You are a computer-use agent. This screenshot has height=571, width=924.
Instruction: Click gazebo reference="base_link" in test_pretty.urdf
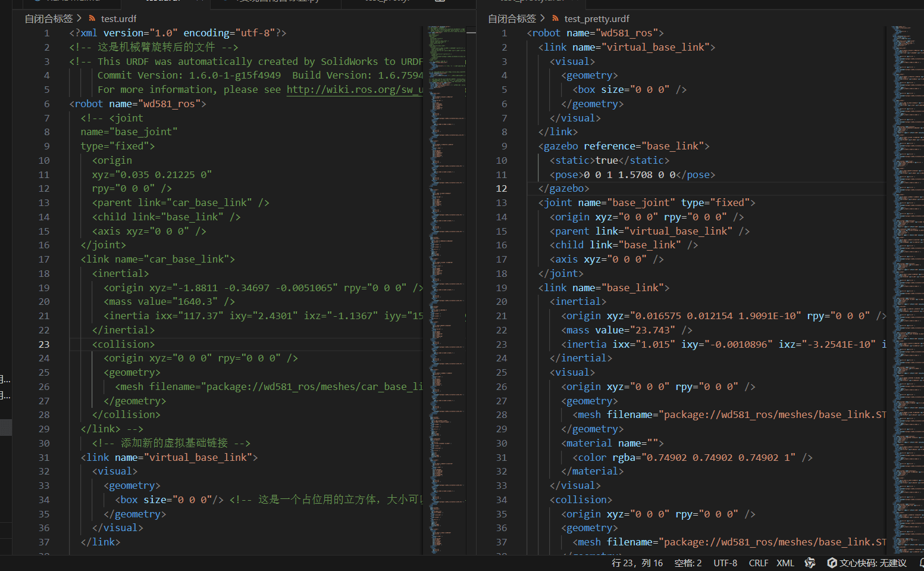tap(624, 146)
